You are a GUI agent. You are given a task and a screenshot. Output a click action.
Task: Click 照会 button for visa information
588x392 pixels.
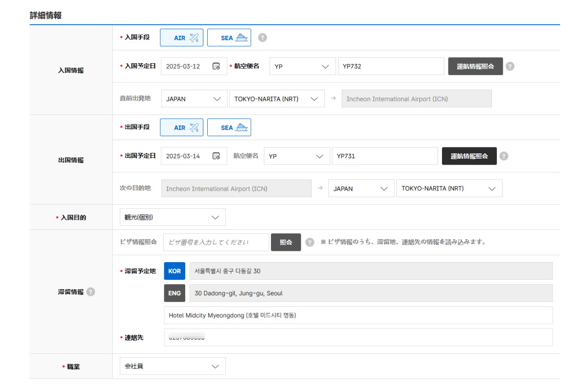(x=286, y=242)
